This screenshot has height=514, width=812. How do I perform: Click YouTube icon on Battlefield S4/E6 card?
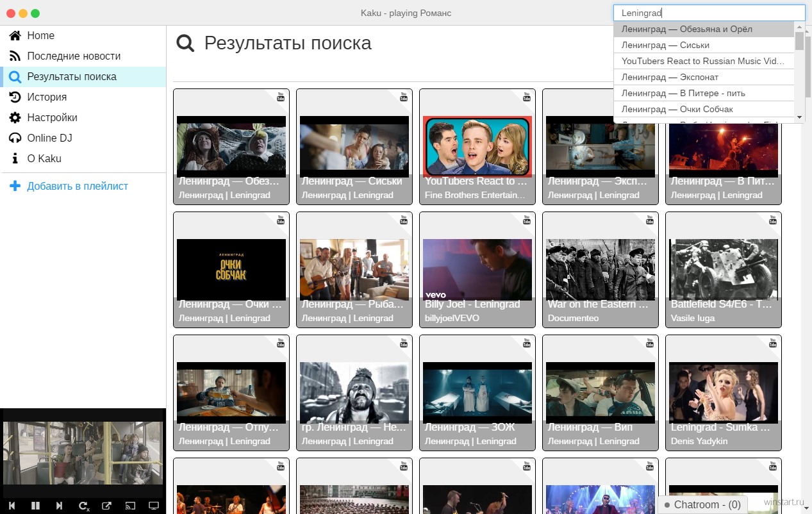773,220
